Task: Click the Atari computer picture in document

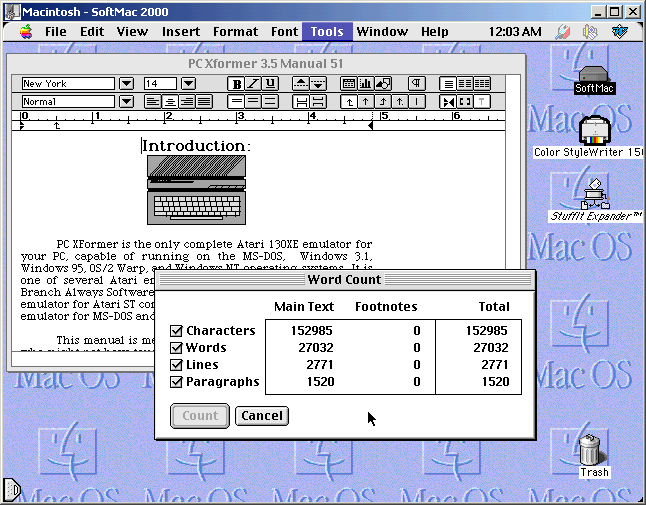Action: pyautogui.click(x=197, y=190)
